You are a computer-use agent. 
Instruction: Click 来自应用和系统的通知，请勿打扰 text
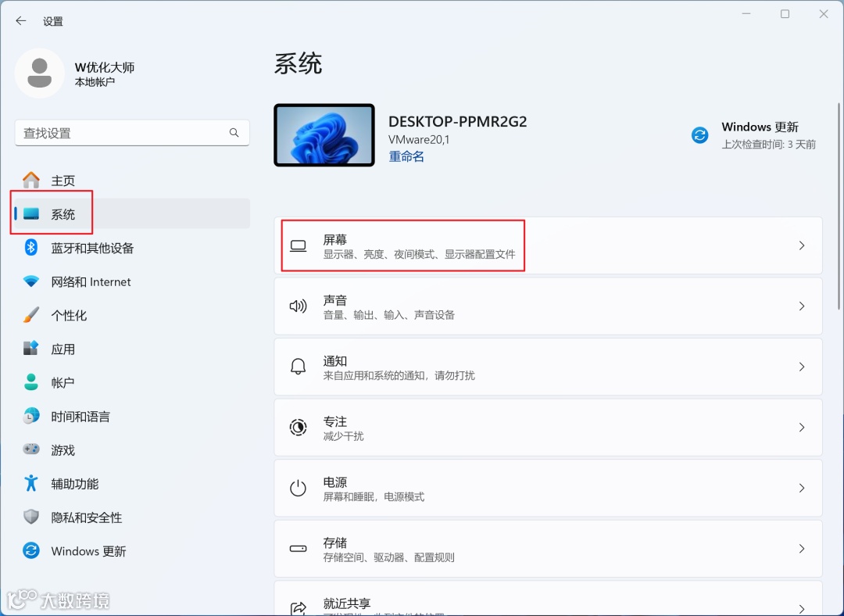coord(399,375)
